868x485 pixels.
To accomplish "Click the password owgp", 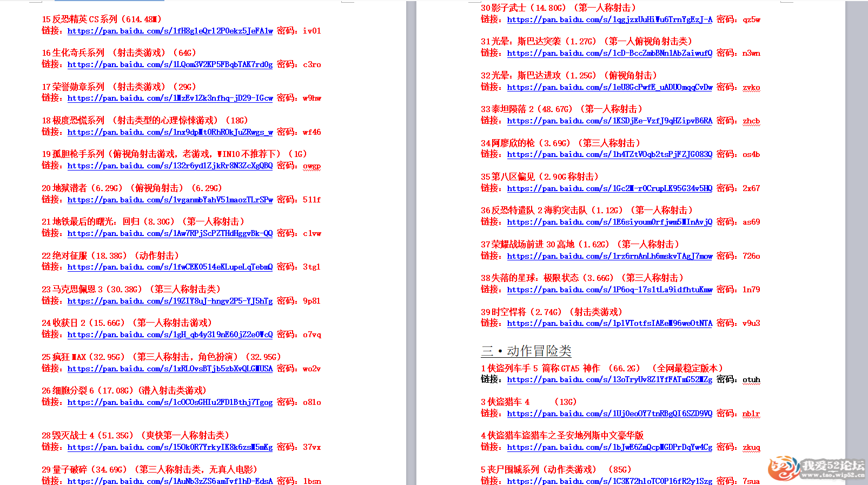I will coord(312,166).
